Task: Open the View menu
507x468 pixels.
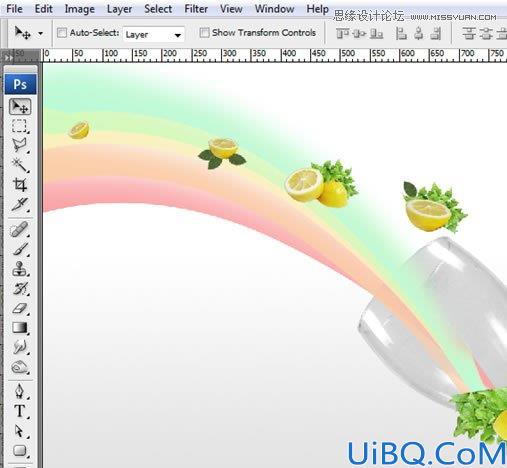Action: click(231, 9)
